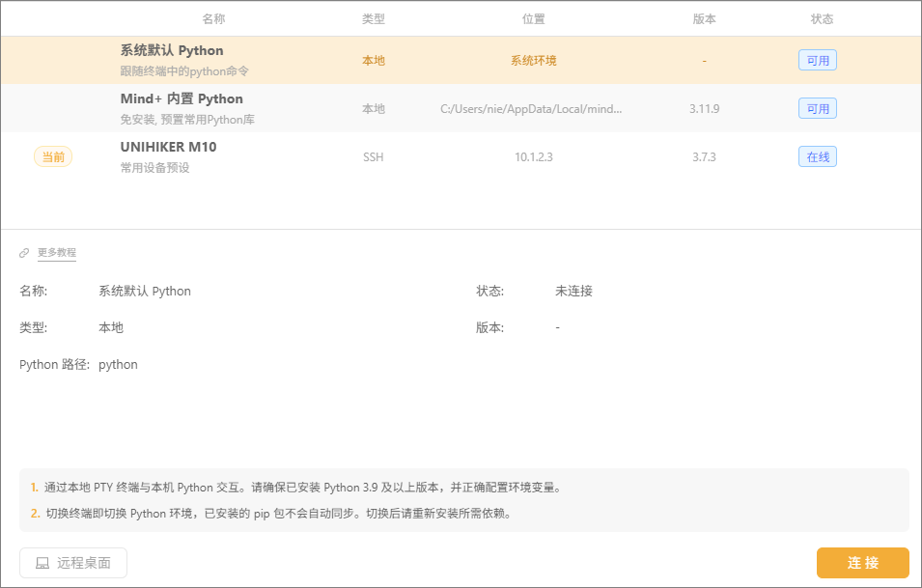
Task: Click the link icon beside 更多教程
Action: (24, 253)
